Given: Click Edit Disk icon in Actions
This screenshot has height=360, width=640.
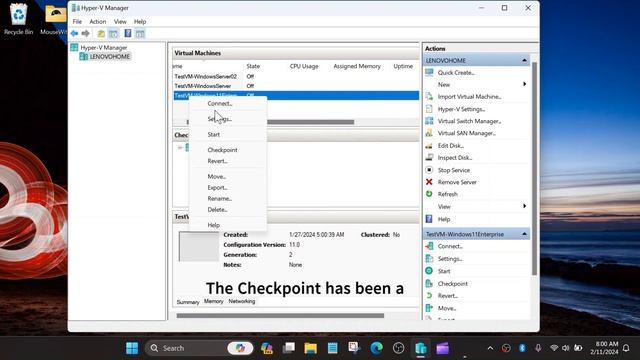Looking at the screenshot, I should [x=429, y=145].
